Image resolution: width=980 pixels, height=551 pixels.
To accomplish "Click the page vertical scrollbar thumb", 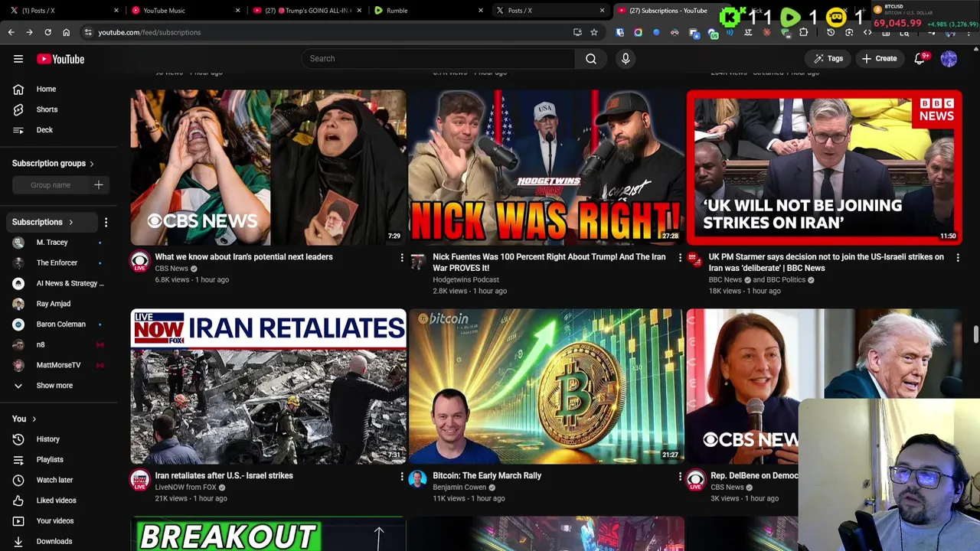I will click(975, 334).
